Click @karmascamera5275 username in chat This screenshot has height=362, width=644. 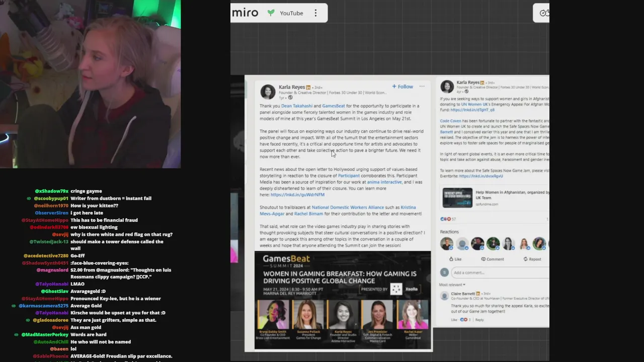pos(43,306)
